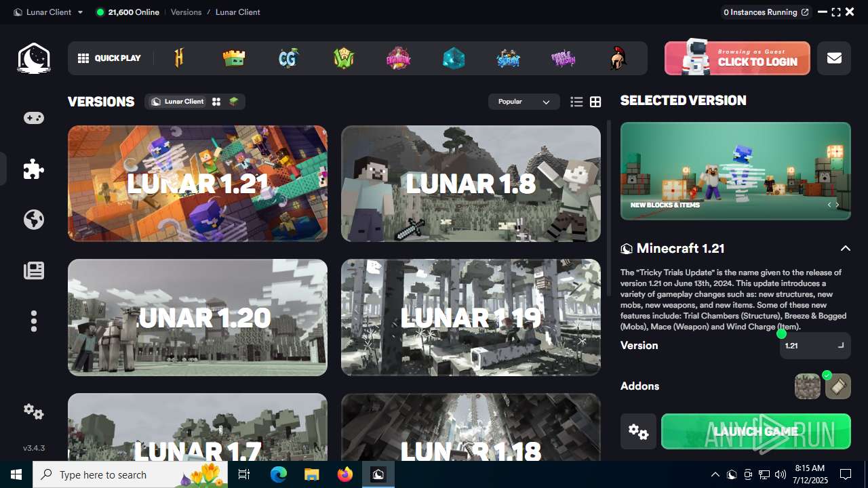Join the Hypixel server with gold H
This screenshot has height=488, width=868.
(x=179, y=58)
